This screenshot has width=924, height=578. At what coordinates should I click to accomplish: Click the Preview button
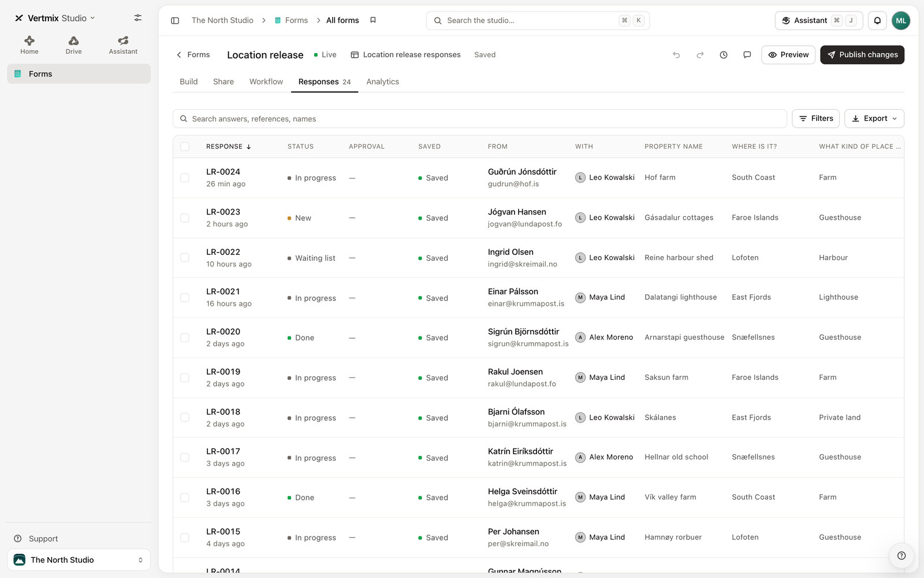(x=788, y=55)
